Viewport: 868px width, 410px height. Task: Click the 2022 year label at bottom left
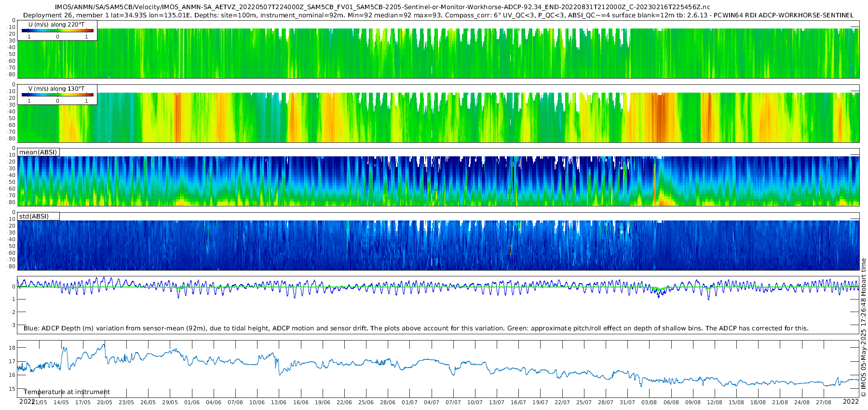(27, 402)
